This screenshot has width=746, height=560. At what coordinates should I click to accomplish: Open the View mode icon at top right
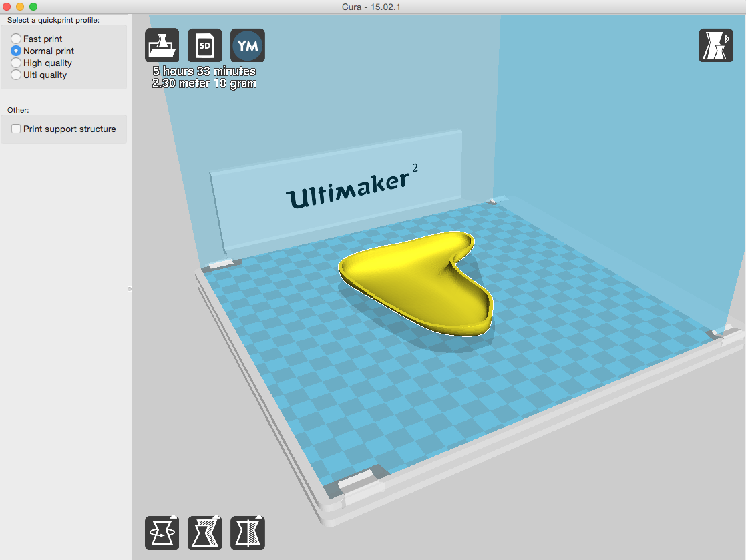(716, 45)
